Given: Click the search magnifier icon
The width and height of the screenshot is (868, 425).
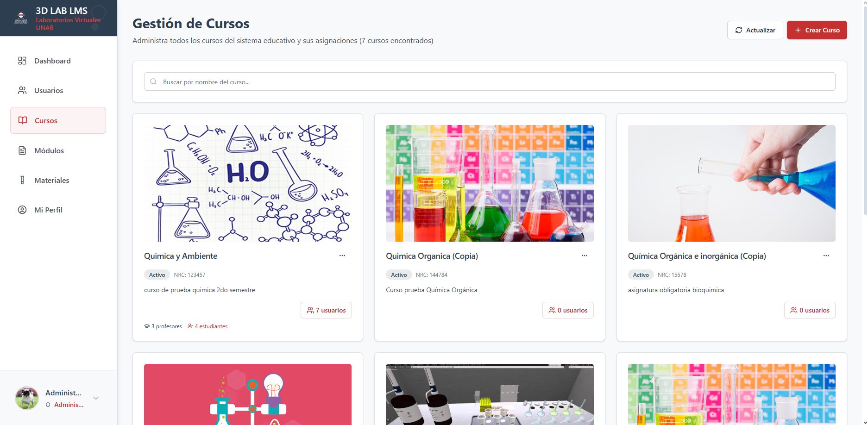Looking at the screenshot, I should point(153,82).
